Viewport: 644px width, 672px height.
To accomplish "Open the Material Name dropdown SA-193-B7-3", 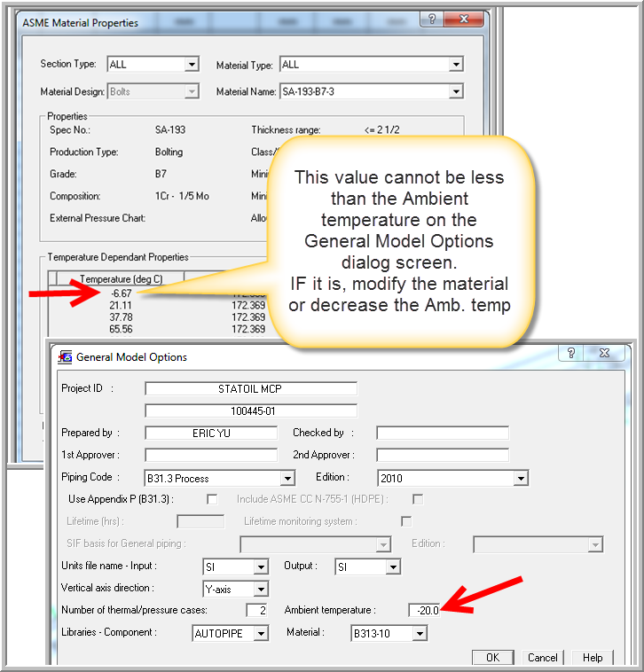I will [x=456, y=91].
